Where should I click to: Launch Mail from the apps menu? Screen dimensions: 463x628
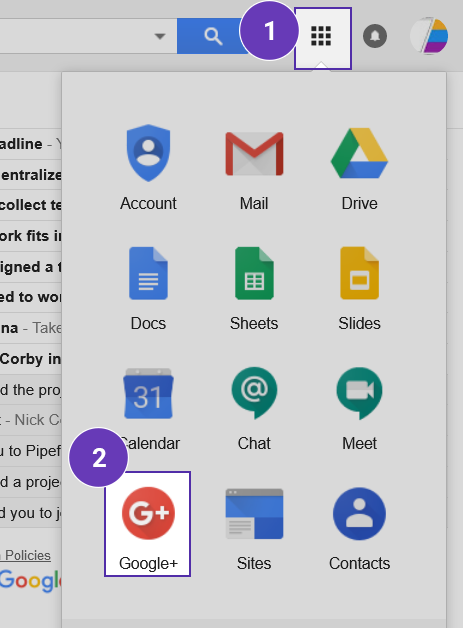(254, 168)
